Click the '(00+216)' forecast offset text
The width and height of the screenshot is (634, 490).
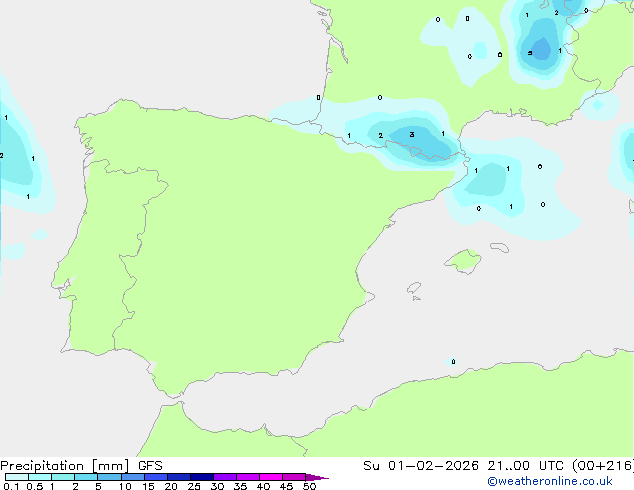pos(603,466)
